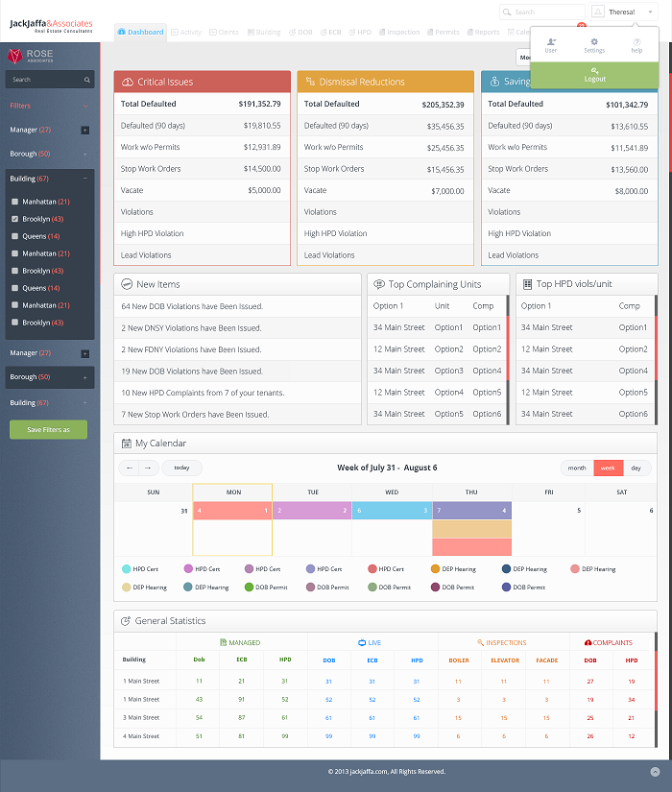Click the Save Filters as button

tap(49, 429)
